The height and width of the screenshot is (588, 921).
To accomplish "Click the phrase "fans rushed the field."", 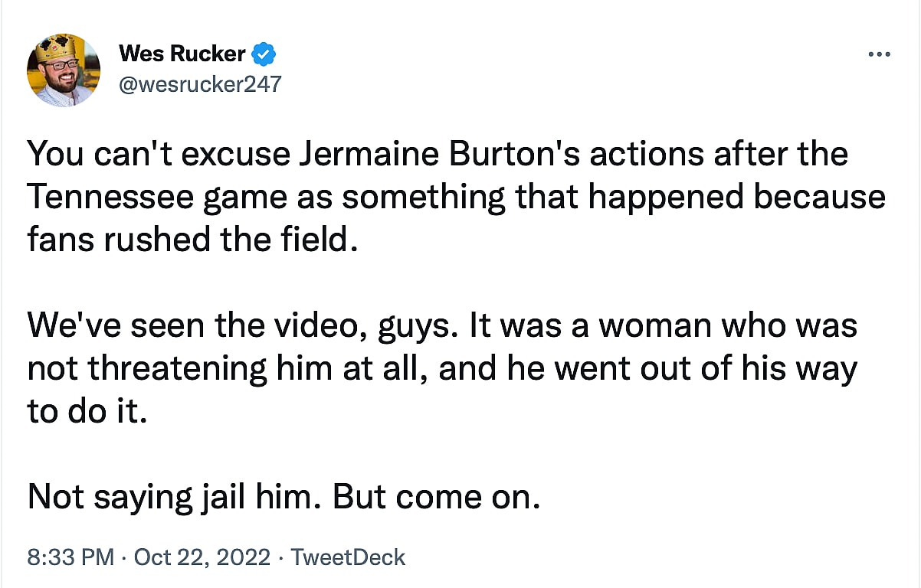I will pyautogui.click(x=193, y=240).
